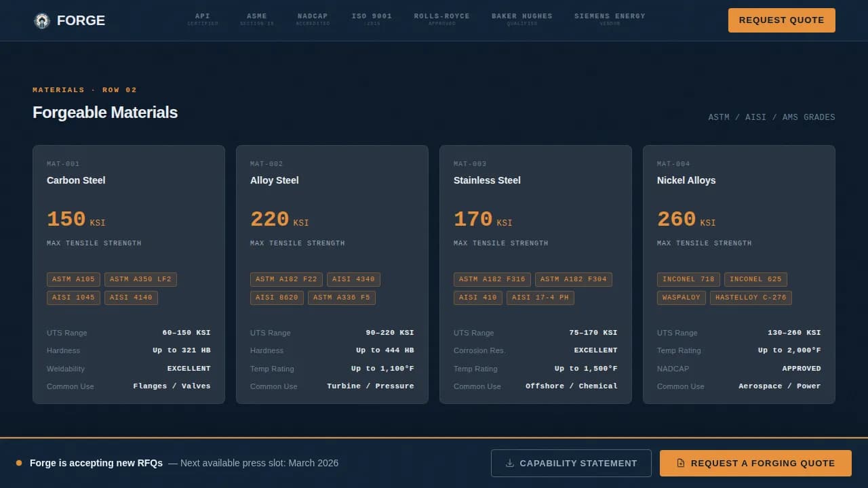Click the document icon in the forging quote button
The image size is (868, 488).
coord(681,464)
